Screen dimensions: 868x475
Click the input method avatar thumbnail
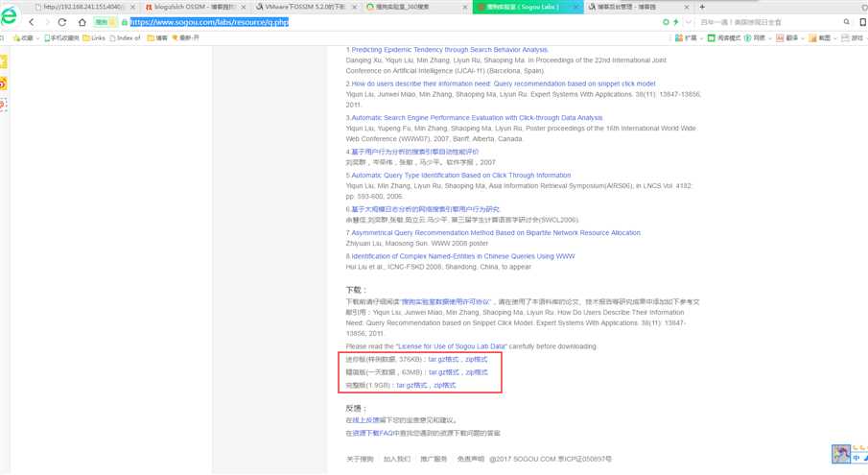click(841, 454)
